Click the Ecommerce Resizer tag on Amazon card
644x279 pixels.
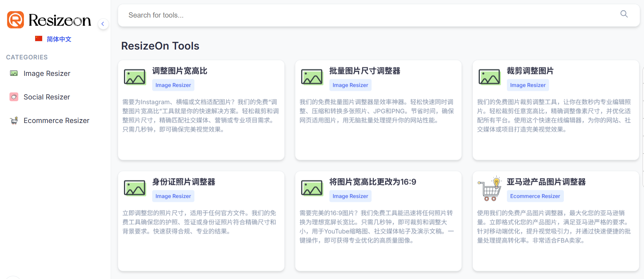point(535,196)
